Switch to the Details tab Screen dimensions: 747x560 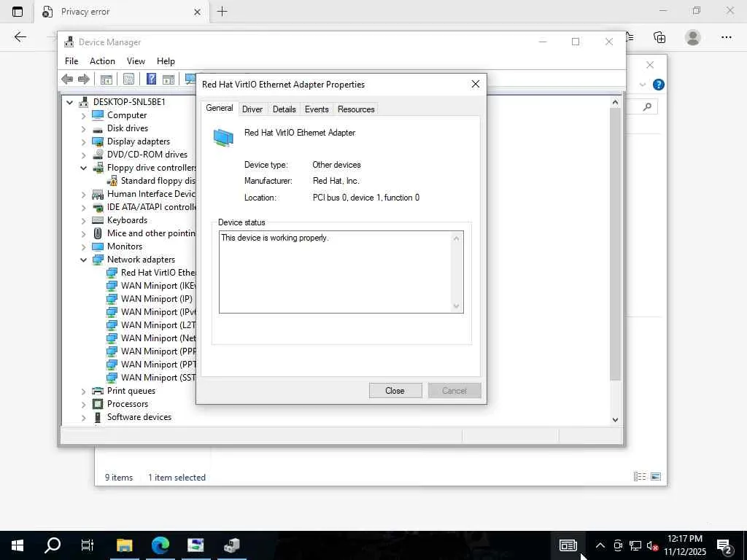pyautogui.click(x=284, y=109)
